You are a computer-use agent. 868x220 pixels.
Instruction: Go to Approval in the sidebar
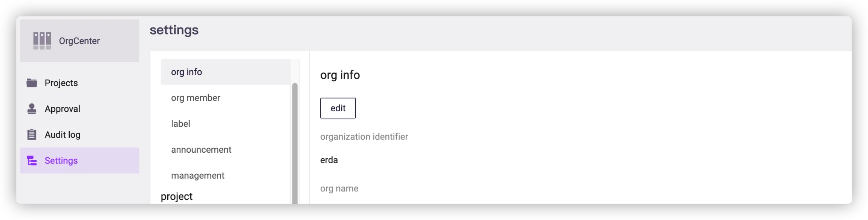(x=62, y=109)
